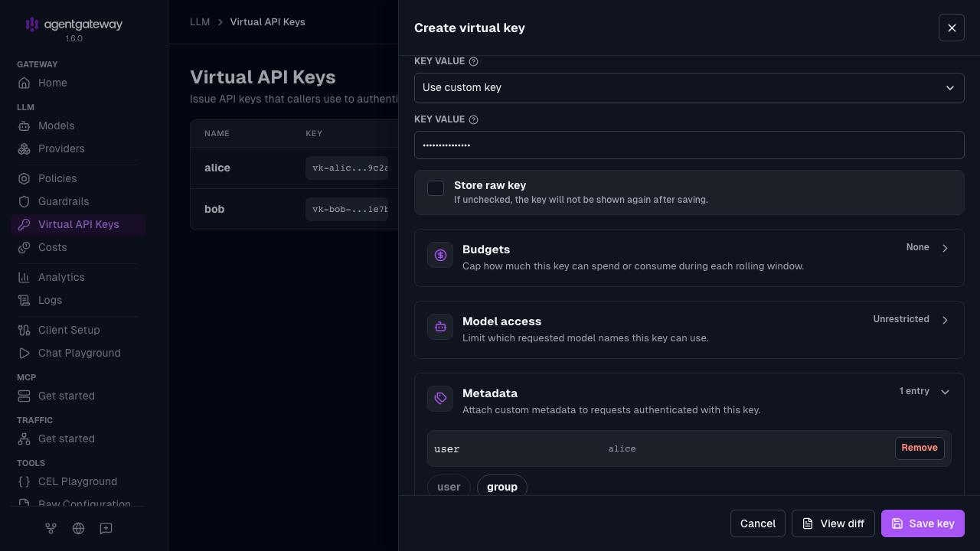
Task: Go to Models page
Action: [x=78, y=126]
